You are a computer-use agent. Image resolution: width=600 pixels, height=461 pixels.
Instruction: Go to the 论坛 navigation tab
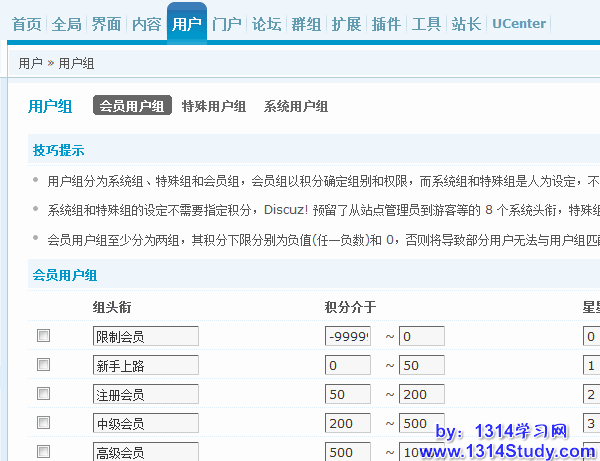click(266, 24)
